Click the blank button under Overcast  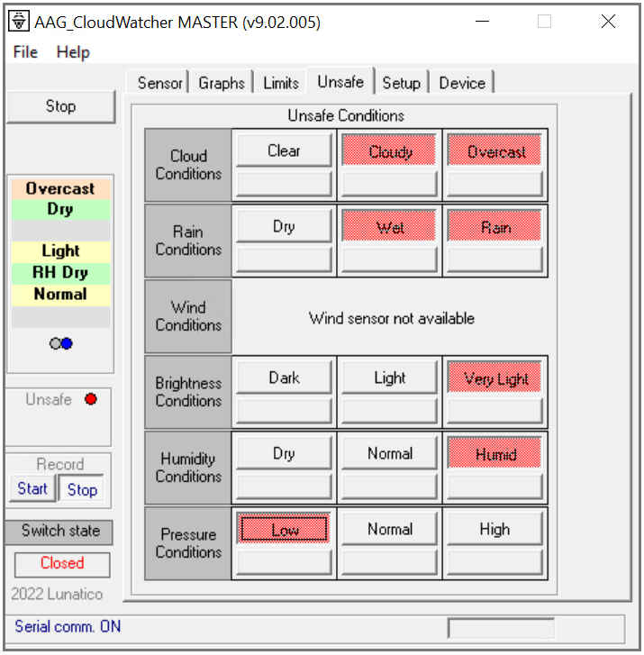495,183
